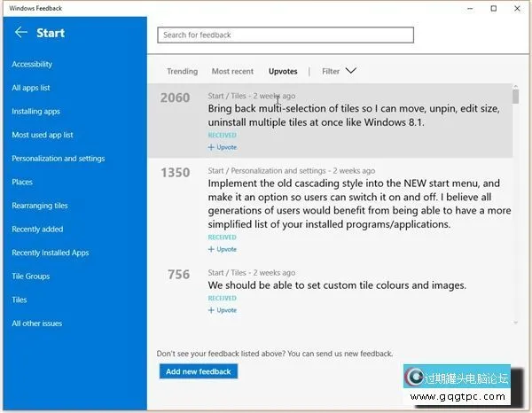This screenshot has width=532, height=413.
Task: Select All other issues in the sidebar
Action: pyautogui.click(x=36, y=323)
